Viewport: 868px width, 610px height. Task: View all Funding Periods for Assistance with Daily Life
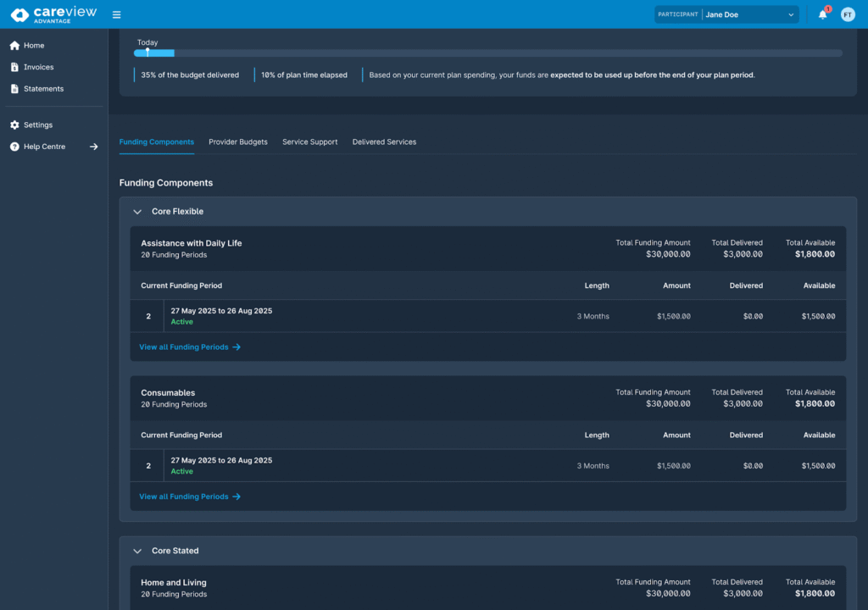190,347
